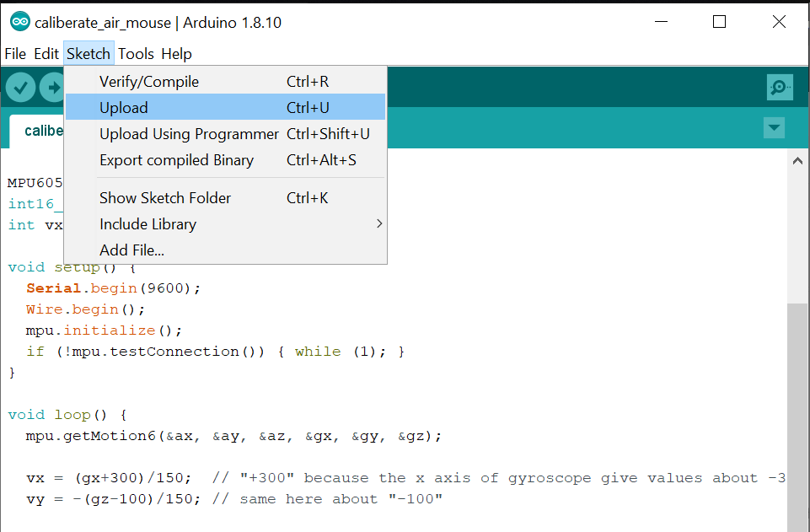
Task: Click the Arduino logo in title bar
Action: 20,22
